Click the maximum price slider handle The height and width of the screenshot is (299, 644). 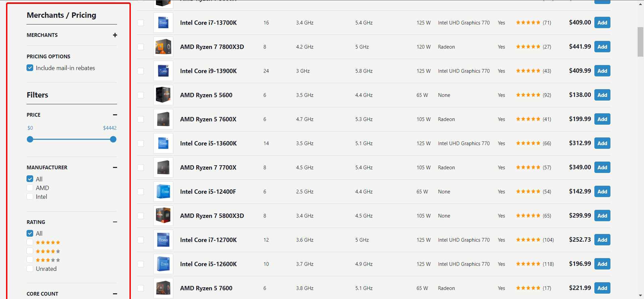click(x=113, y=139)
